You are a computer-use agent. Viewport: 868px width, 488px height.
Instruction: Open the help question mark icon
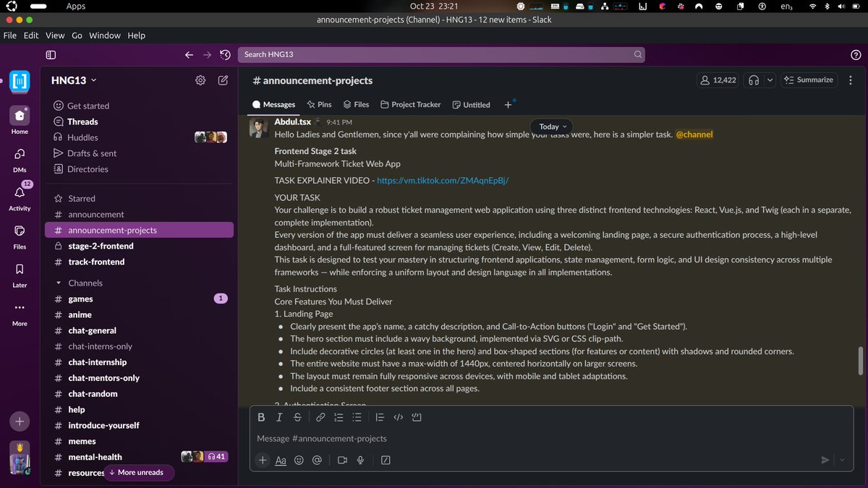[856, 55]
